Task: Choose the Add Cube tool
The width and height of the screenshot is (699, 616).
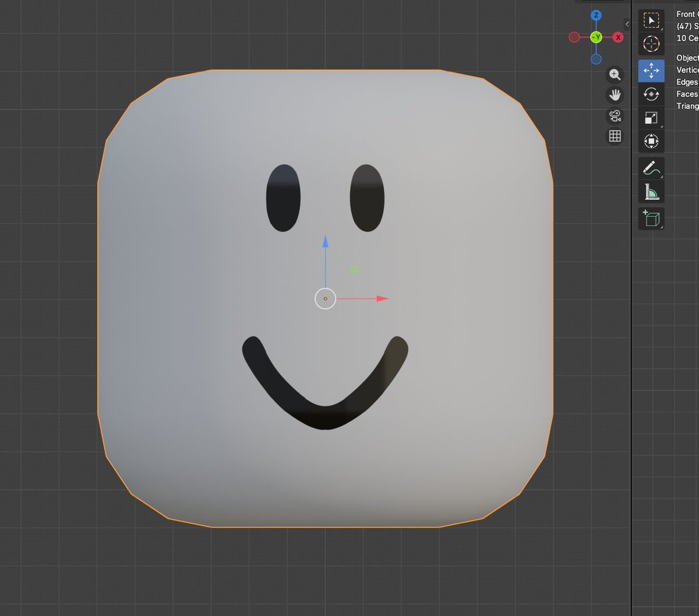Action: click(651, 219)
